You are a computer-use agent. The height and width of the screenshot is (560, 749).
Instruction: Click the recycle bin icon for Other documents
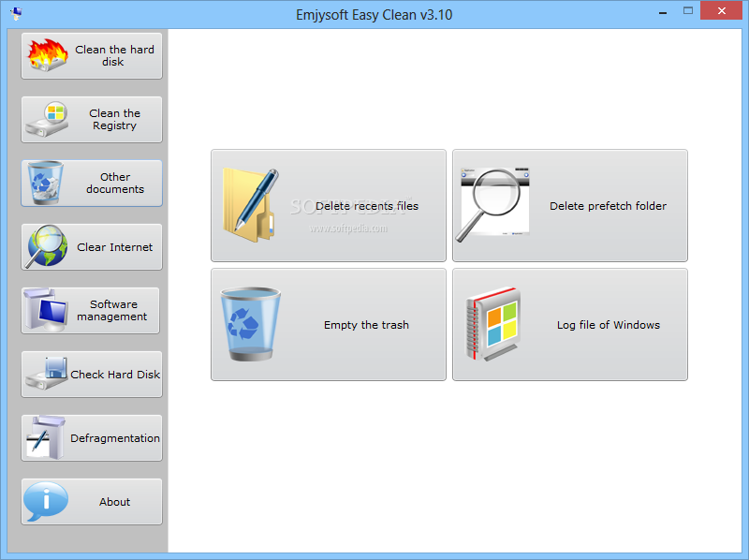[45, 183]
